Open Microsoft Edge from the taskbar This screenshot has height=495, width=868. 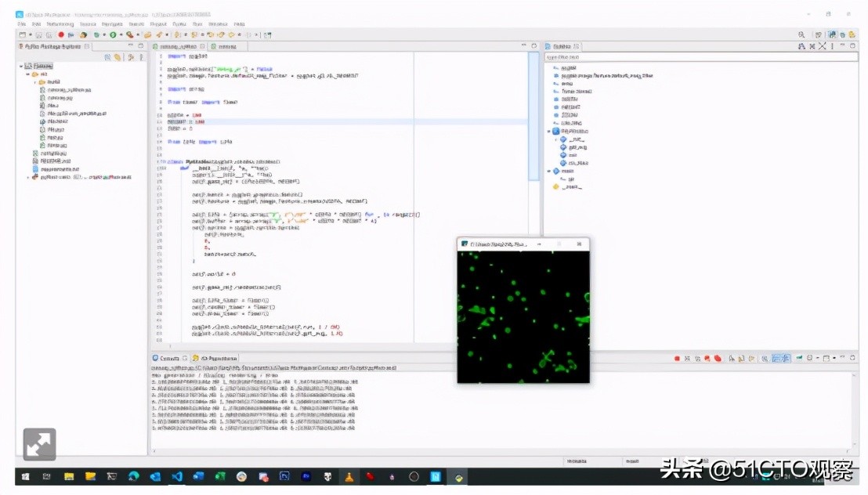pos(133,477)
